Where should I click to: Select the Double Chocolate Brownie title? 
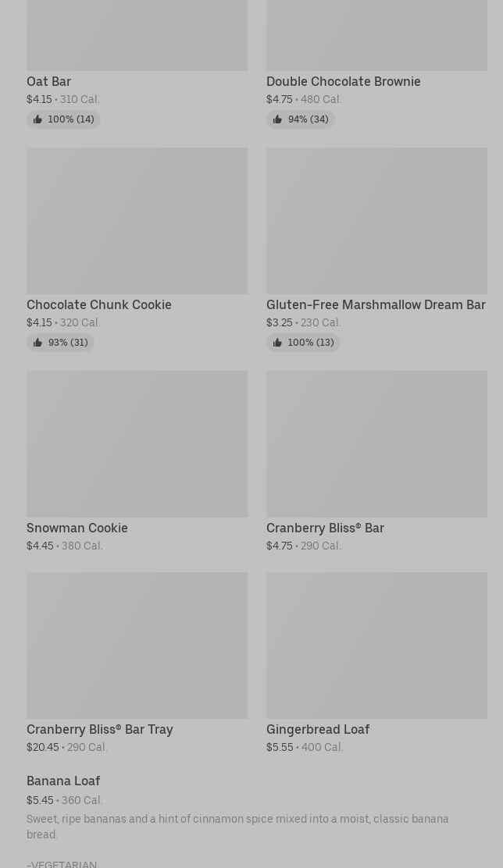pyautogui.click(x=343, y=81)
